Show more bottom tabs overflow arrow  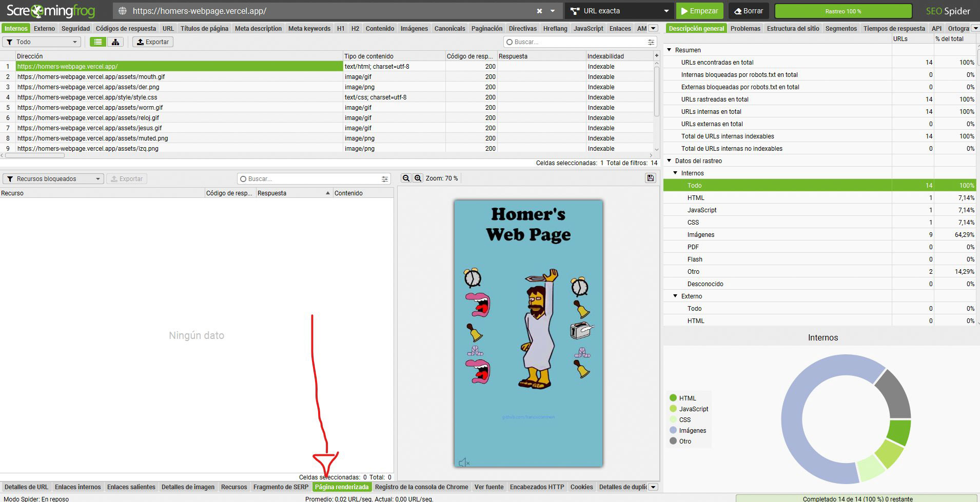[653, 487]
